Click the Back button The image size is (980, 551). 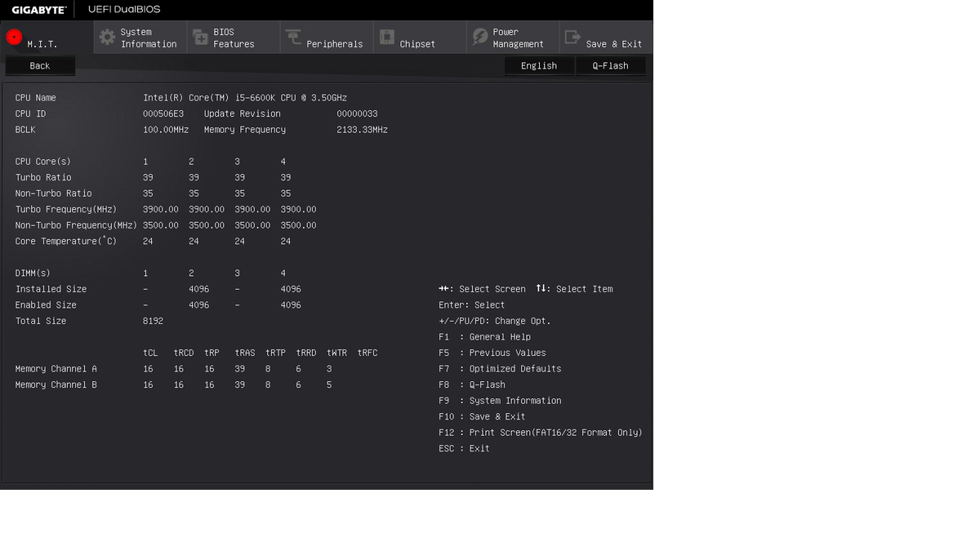click(40, 66)
